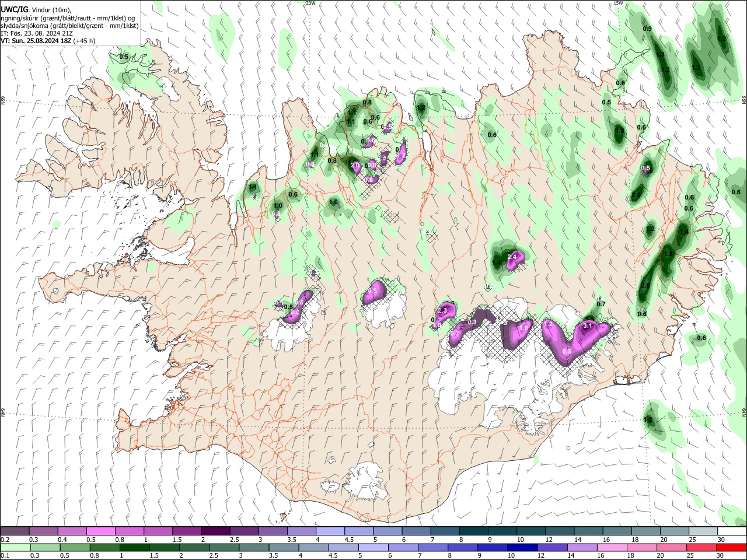Select the grayish-purple 0.2 sleet/snow legend swatch
Screen dimensions: 747x560
pos(15,531)
